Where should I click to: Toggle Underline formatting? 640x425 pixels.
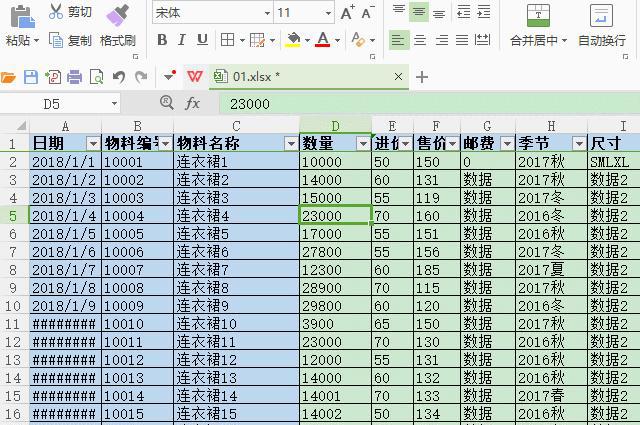(202, 40)
